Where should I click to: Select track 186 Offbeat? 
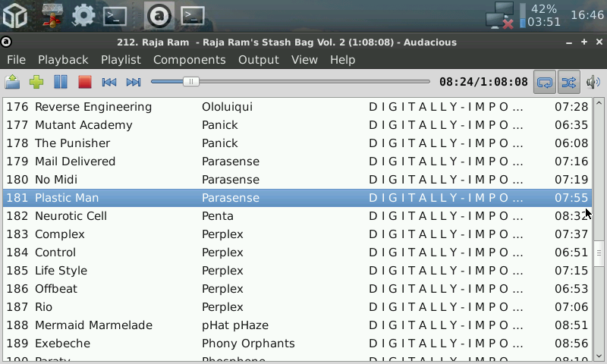click(297, 289)
